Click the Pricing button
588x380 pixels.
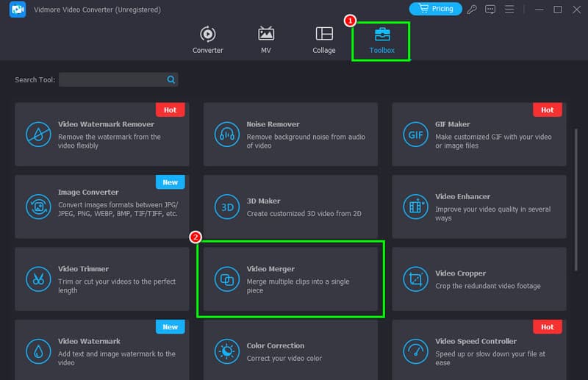coord(435,9)
